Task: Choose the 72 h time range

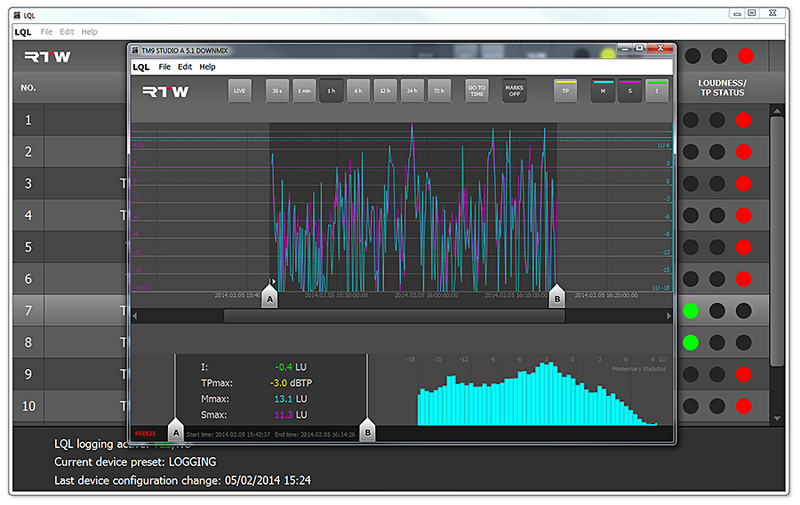Action: pos(439,91)
